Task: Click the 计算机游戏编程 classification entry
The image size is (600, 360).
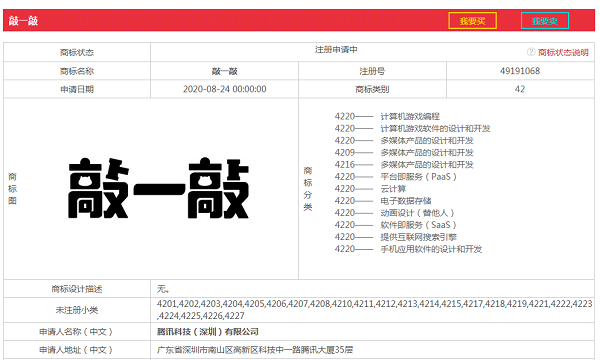Action: pyautogui.click(x=410, y=116)
